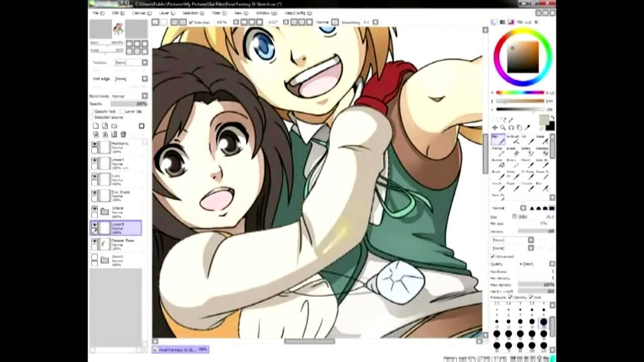Image resolution: width=644 pixels, height=362 pixels.
Task: Create a new linework layer
Action: pyautogui.click(x=105, y=126)
